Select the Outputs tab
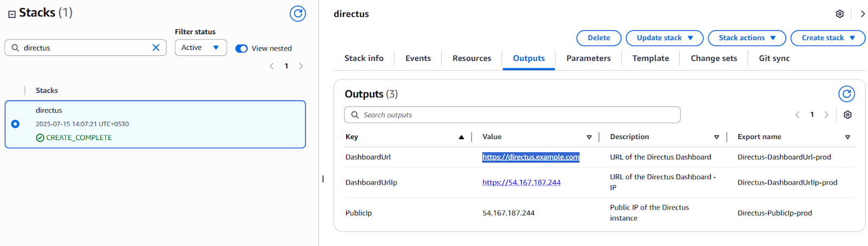Viewport: 868px width, 246px height. 529,58
